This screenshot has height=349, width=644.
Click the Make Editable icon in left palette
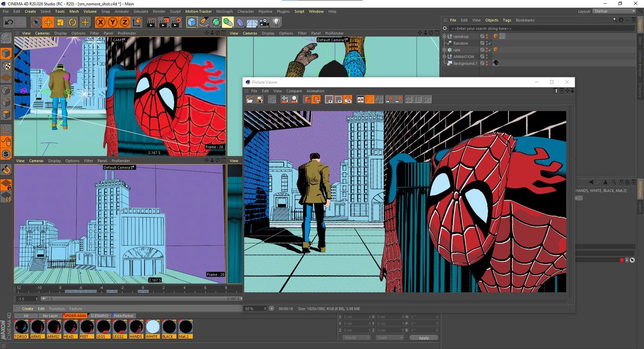[x=6, y=38]
